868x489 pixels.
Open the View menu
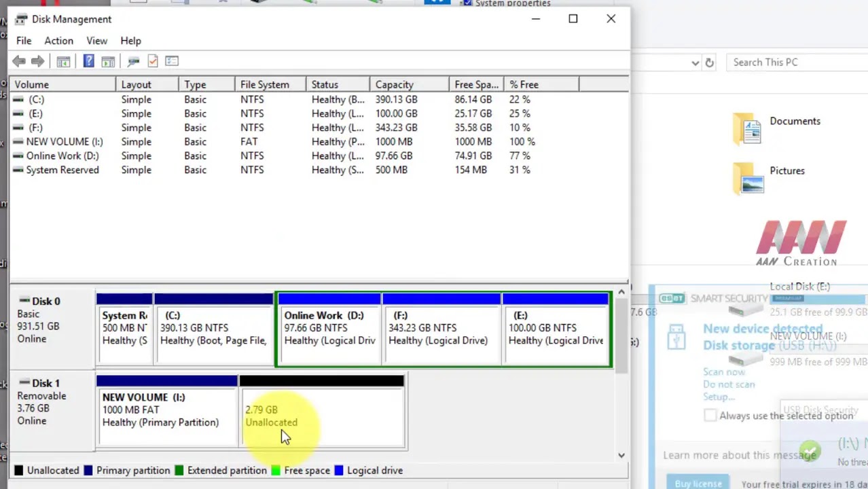96,41
